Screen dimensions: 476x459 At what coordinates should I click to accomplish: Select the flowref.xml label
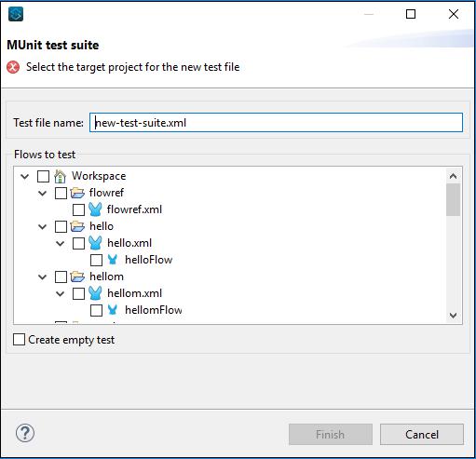tap(134, 209)
